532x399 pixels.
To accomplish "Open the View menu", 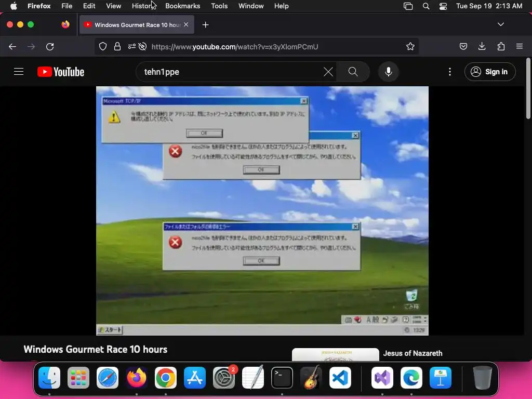I will pyautogui.click(x=113, y=6).
